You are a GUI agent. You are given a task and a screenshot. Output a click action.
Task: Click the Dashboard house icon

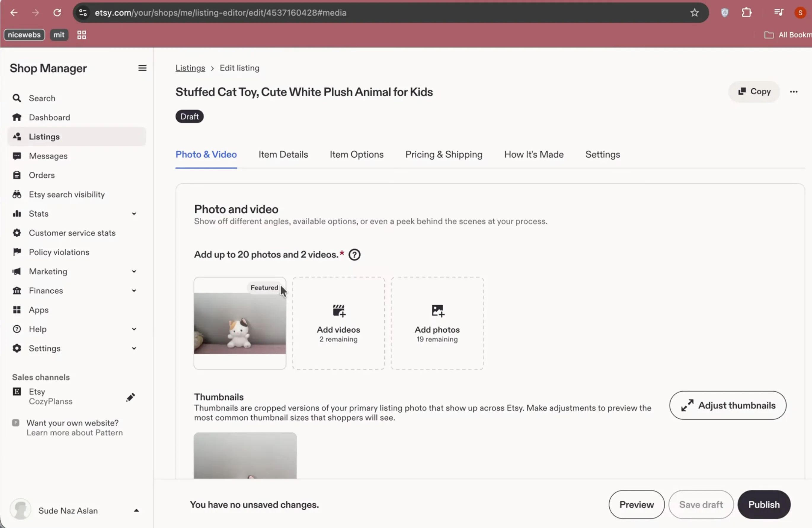(x=17, y=117)
